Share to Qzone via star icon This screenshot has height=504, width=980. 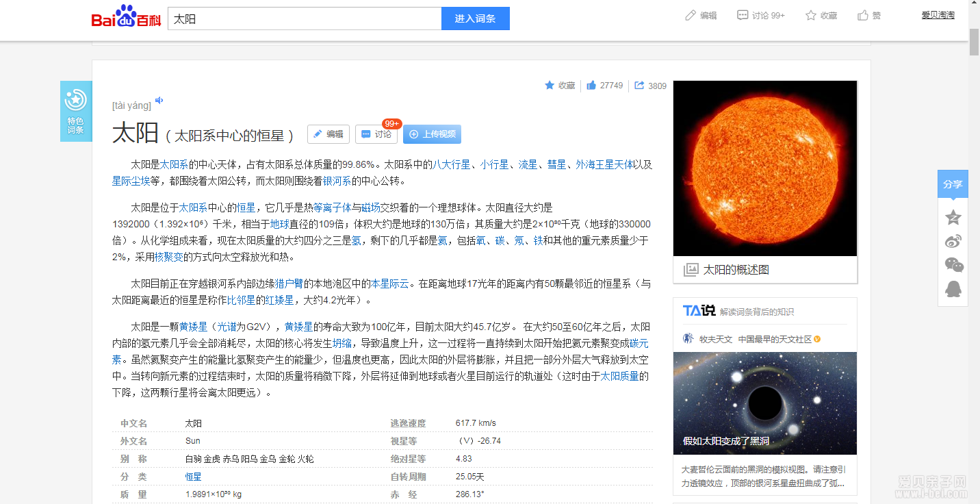point(953,218)
